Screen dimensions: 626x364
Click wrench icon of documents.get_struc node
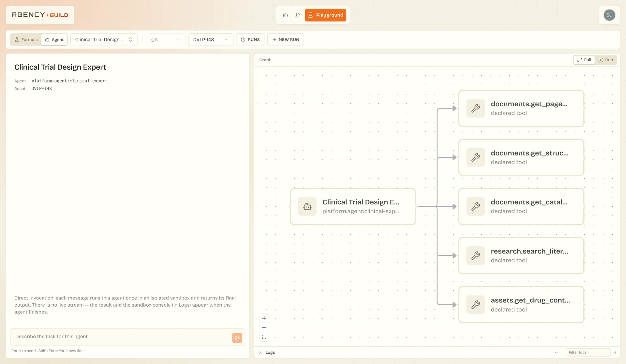(x=476, y=158)
